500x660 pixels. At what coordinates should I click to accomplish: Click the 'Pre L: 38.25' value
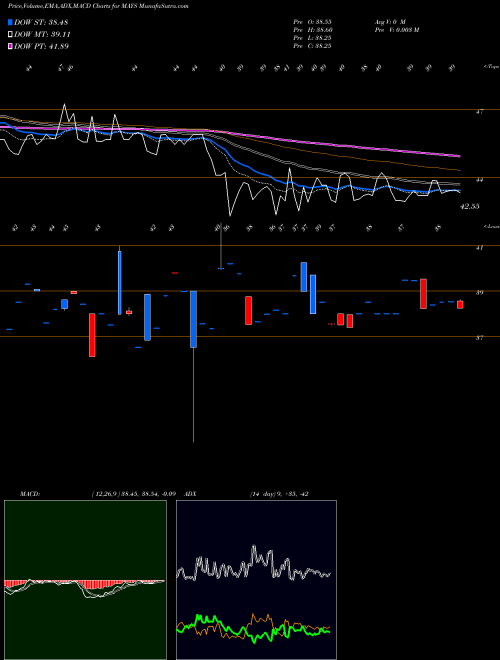(312, 38)
